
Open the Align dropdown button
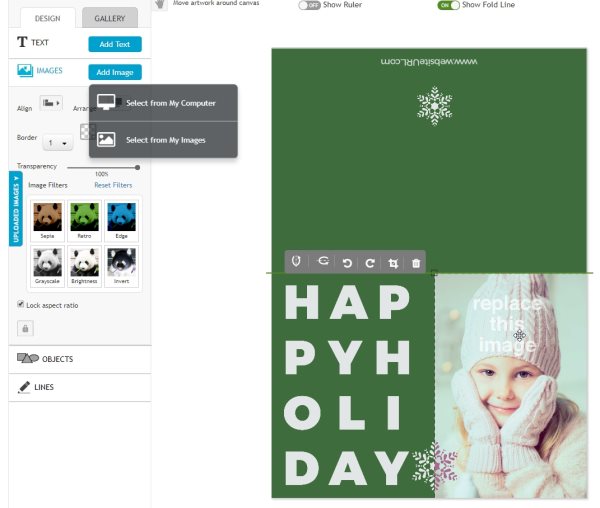[51, 103]
